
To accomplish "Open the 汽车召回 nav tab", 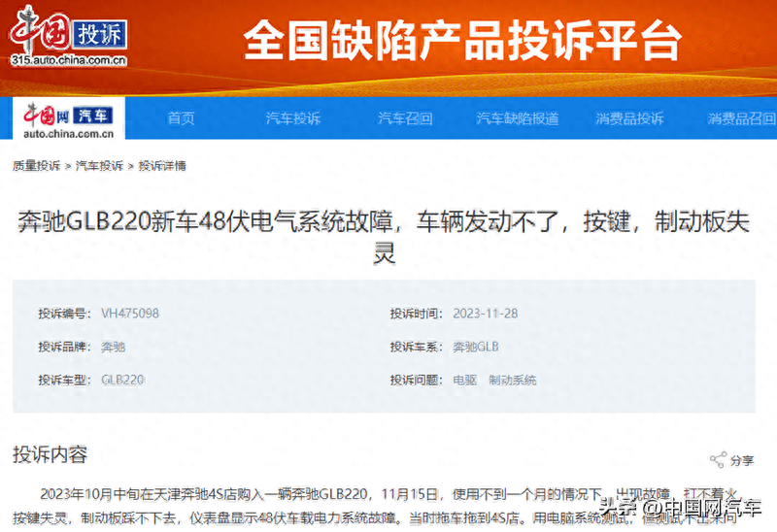I will [405, 118].
